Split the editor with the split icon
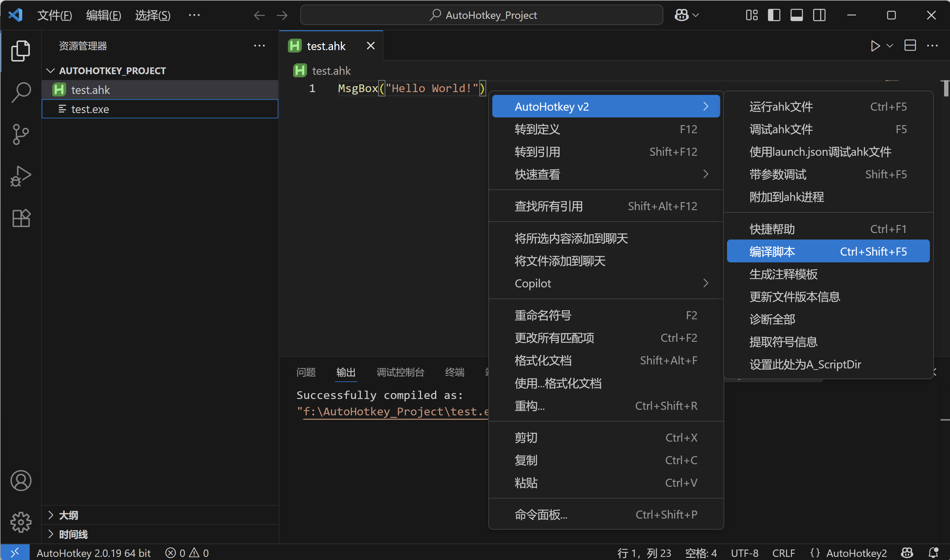Screen dimensions: 950x560 [910, 46]
